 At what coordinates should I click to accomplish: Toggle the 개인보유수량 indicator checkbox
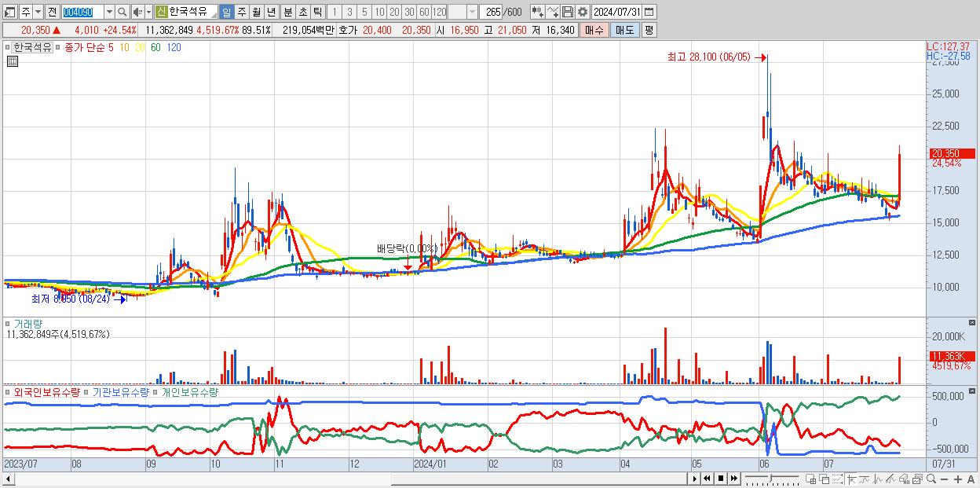tap(155, 392)
